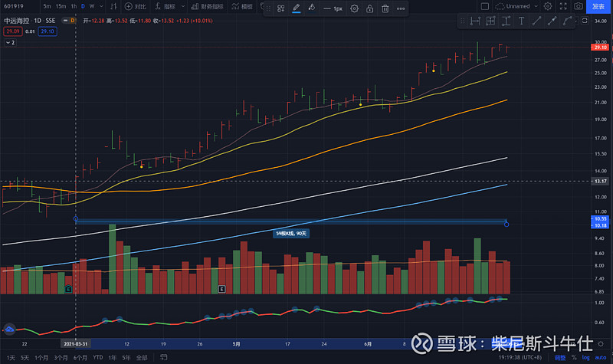Select the curve drawing tool
Image resolution: width=613 pixels, height=364 pixels.
tap(567, 21)
